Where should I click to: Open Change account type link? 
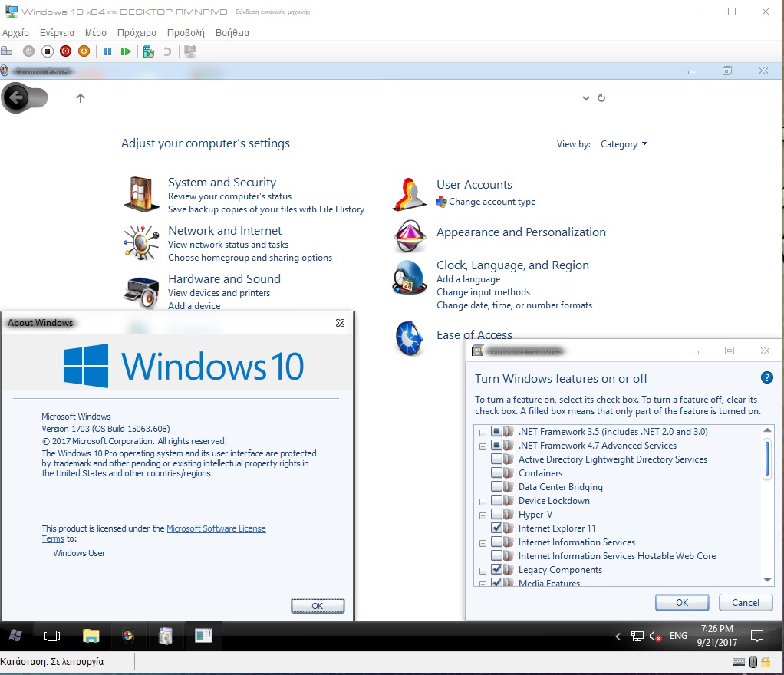click(492, 202)
